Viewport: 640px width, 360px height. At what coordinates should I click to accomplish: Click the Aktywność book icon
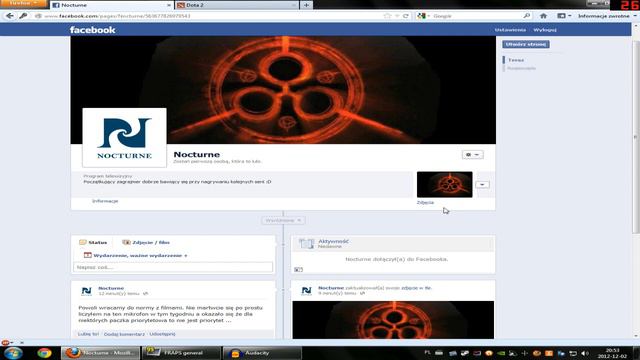point(306,244)
